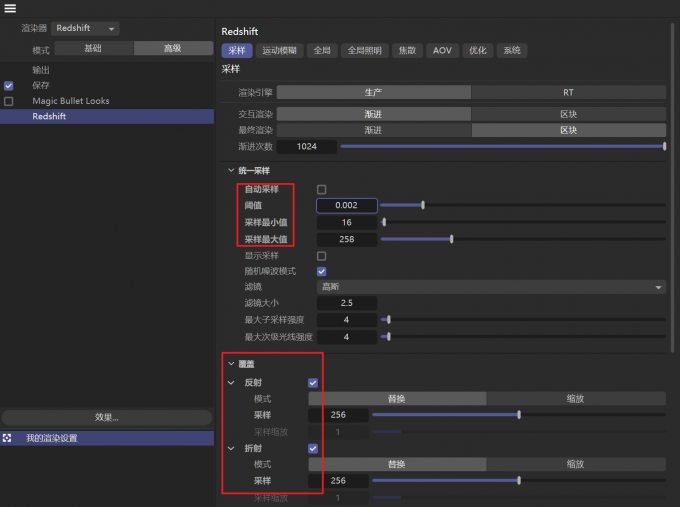
Task: Click the 最大次级光线强度 field
Action: point(347,337)
